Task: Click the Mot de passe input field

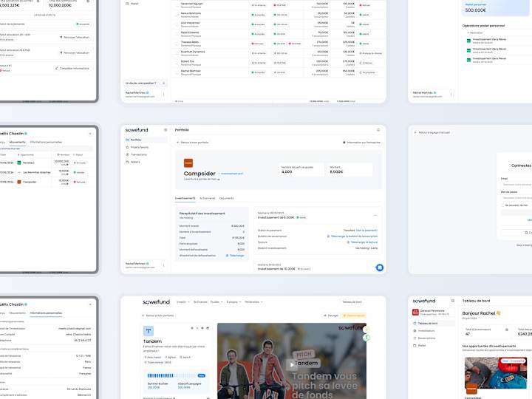Action: [x=516, y=198]
